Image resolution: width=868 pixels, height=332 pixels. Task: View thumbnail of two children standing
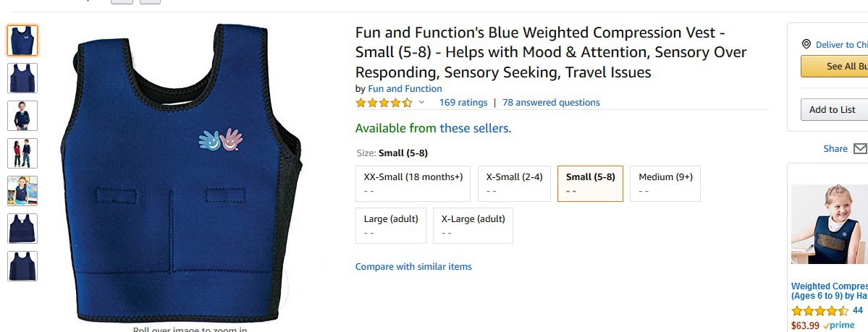coord(22,153)
